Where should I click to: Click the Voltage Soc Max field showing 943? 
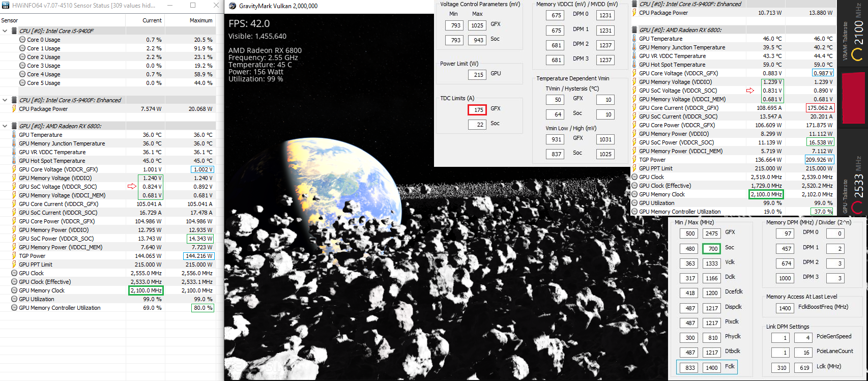(476, 40)
